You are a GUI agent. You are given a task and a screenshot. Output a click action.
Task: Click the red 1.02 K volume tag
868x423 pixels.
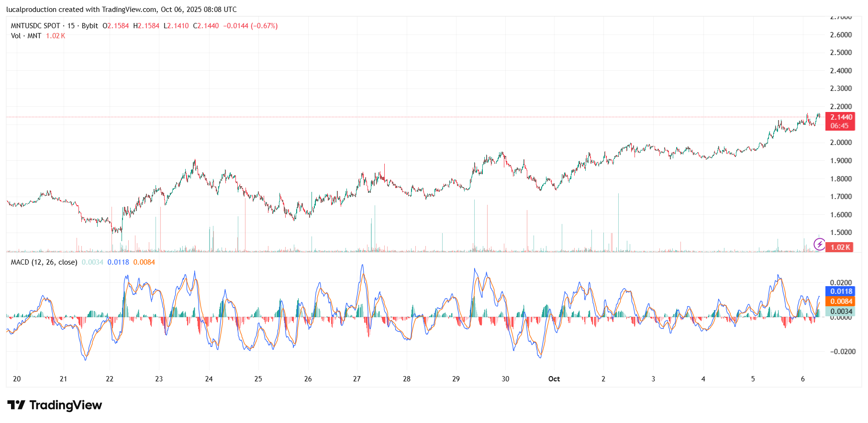click(x=840, y=247)
